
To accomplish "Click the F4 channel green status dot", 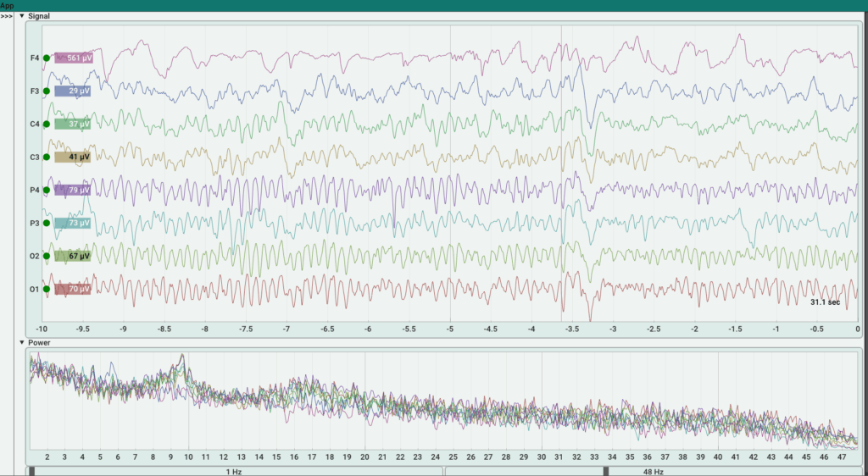I will [47, 58].
